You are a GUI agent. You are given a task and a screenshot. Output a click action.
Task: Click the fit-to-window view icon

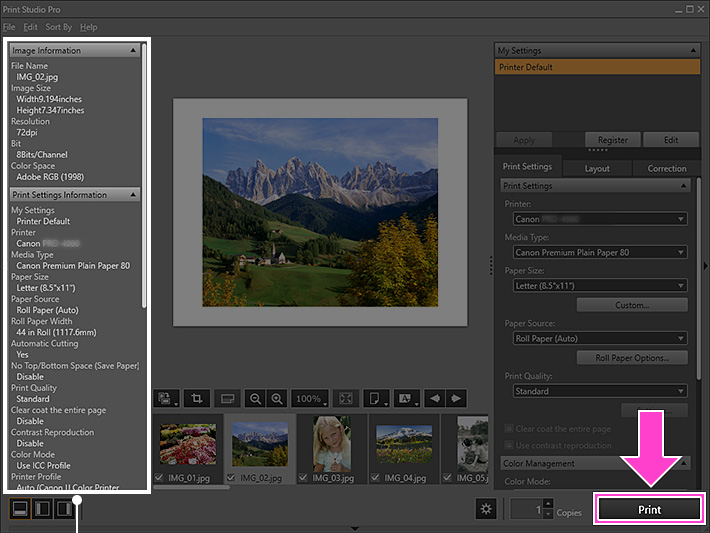click(344, 398)
